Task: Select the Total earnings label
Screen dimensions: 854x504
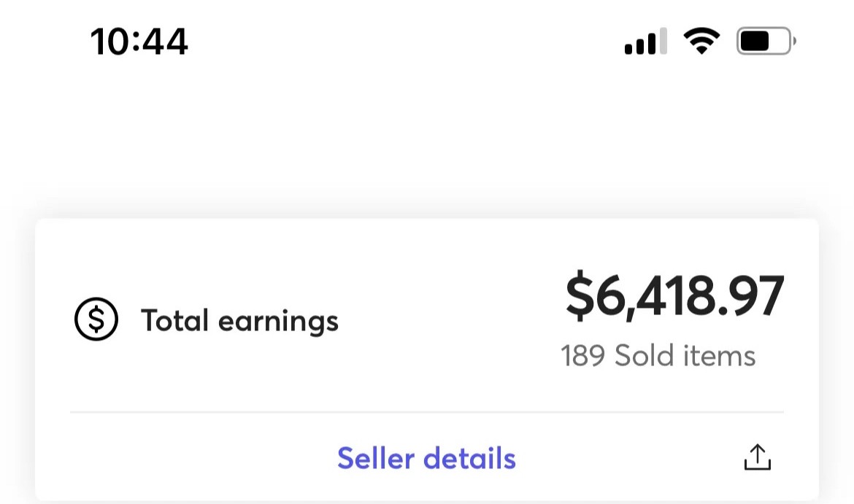Action: pyautogui.click(x=239, y=321)
